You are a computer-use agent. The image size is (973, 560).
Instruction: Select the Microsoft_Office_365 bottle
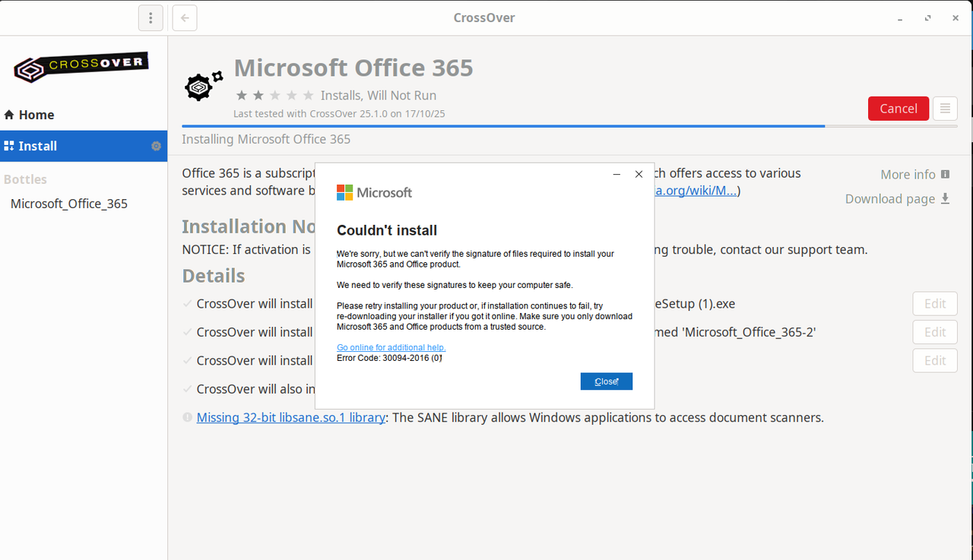coord(69,204)
